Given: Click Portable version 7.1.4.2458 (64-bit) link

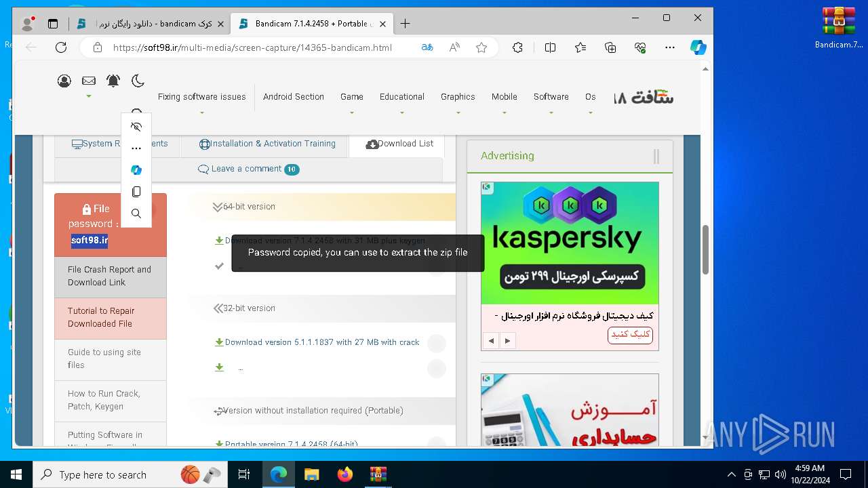Looking at the screenshot, I should [291, 444].
